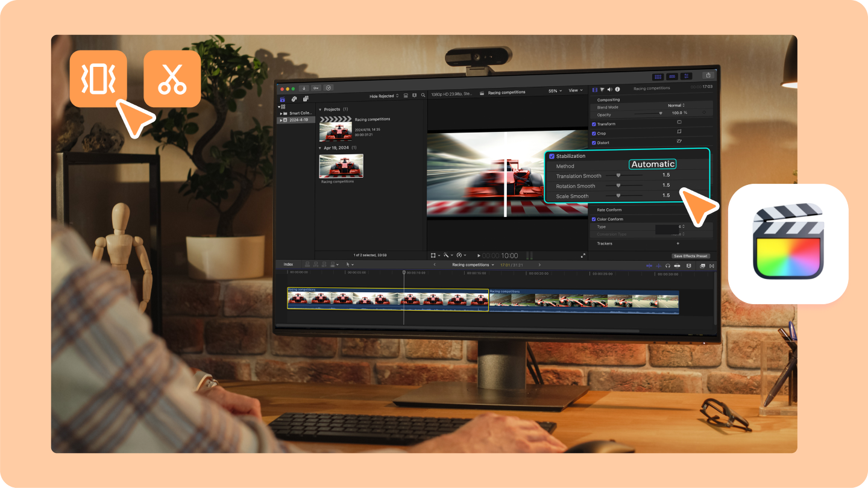Select the Audio inspector speaker icon

tap(609, 90)
